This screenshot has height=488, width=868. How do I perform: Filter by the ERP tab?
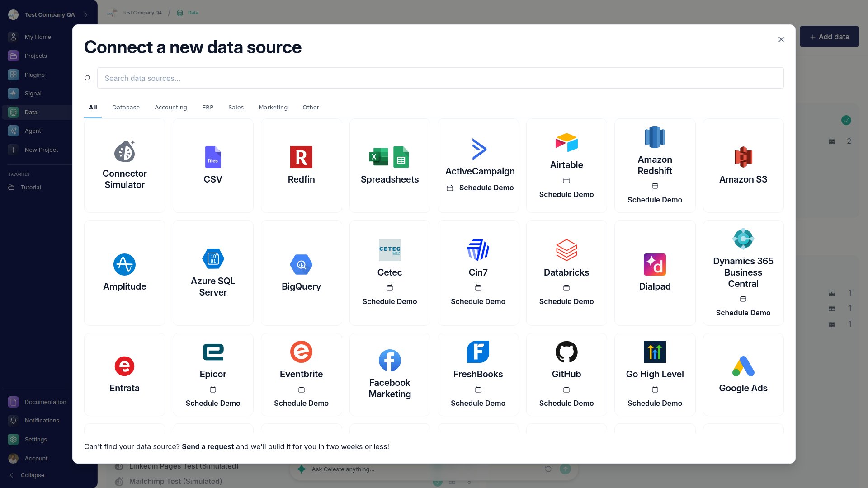[208, 107]
